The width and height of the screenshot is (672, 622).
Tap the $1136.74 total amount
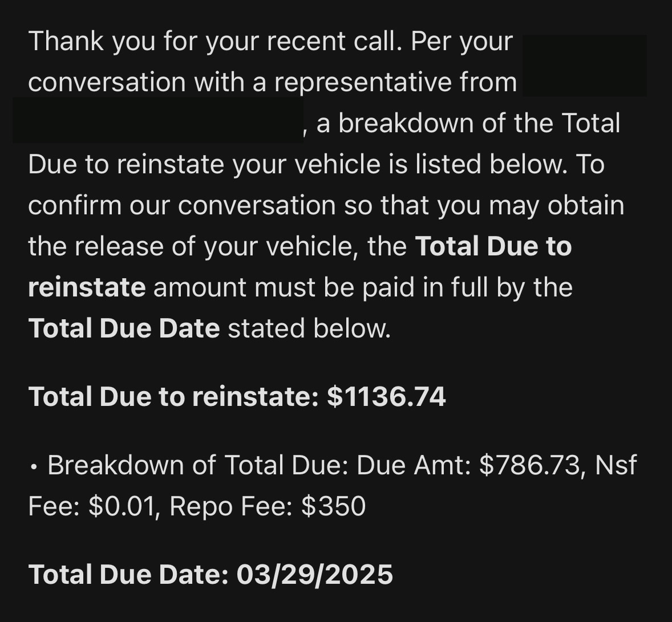click(386, 397)
